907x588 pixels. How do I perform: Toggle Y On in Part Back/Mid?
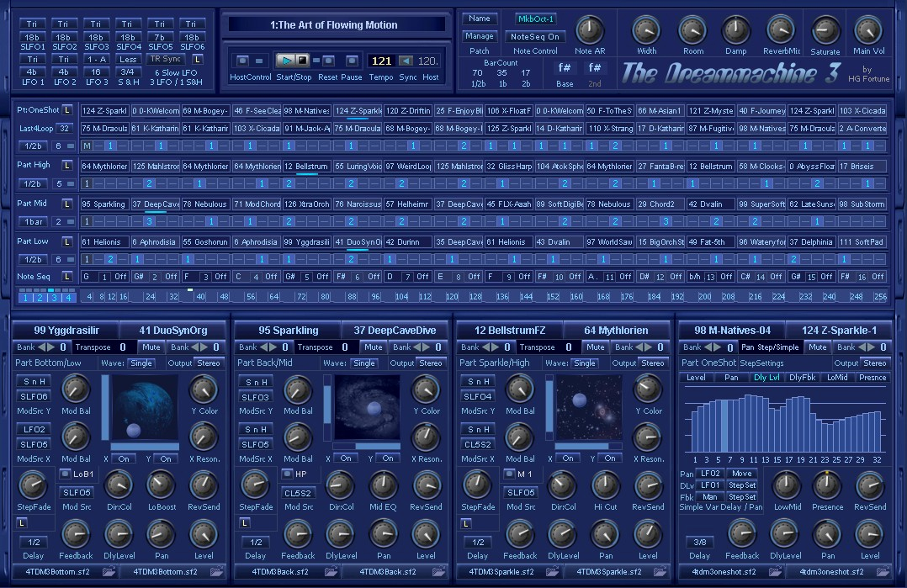pos(388,458)
